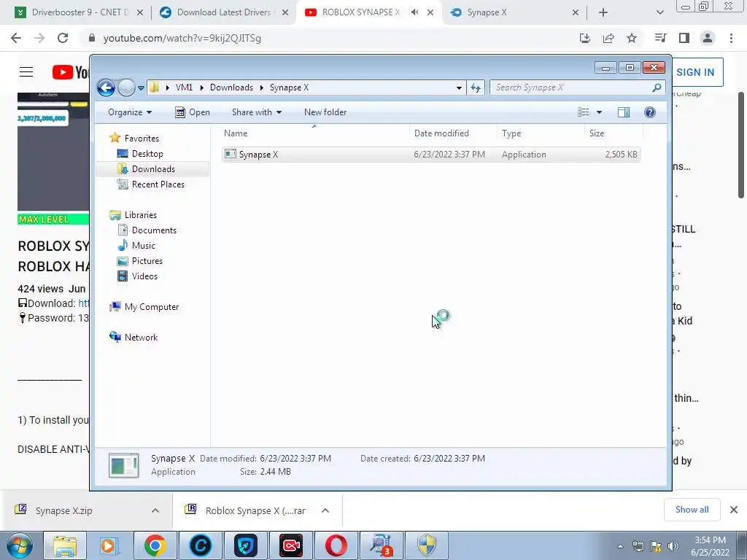Viewport: 747px width, 560px height.
Task: Toggle Chrome side panel
Action: click(x=684, y=38)
